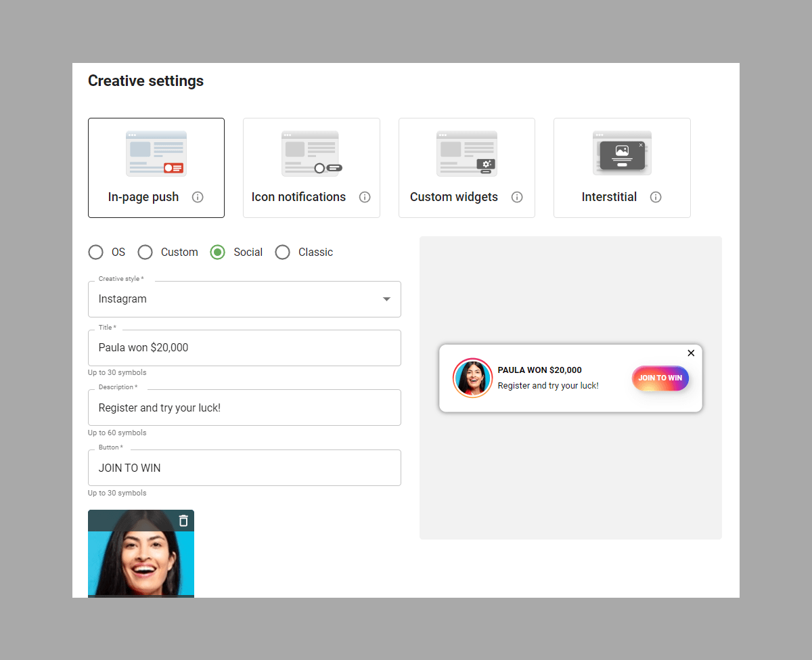Screen dimensions: 812x660
Task: Click the round avatar in the preview
Action: pyautogui.click(x=472, y=378)
